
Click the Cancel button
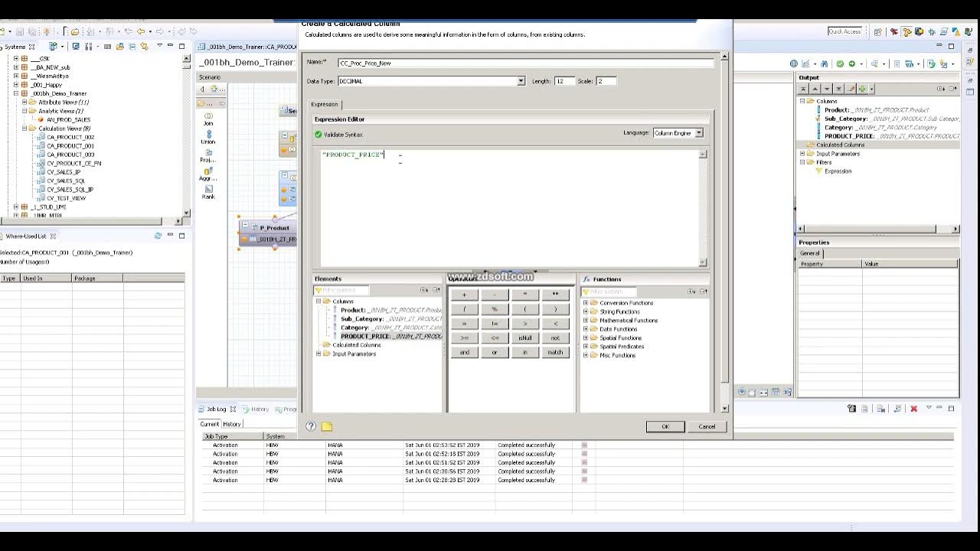(707, 426)
